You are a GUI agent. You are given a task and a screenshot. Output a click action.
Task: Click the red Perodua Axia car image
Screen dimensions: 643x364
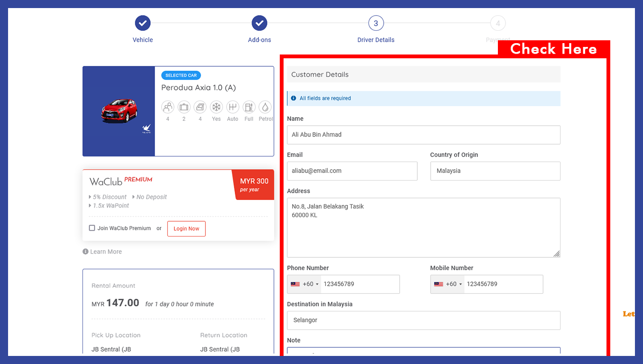(x=119, y=111)
